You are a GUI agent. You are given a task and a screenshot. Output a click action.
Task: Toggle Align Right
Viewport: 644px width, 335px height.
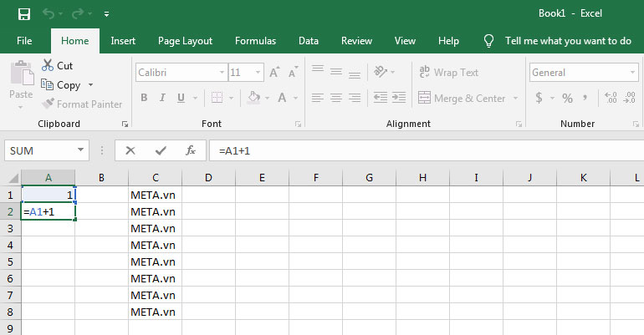point(355,98)
